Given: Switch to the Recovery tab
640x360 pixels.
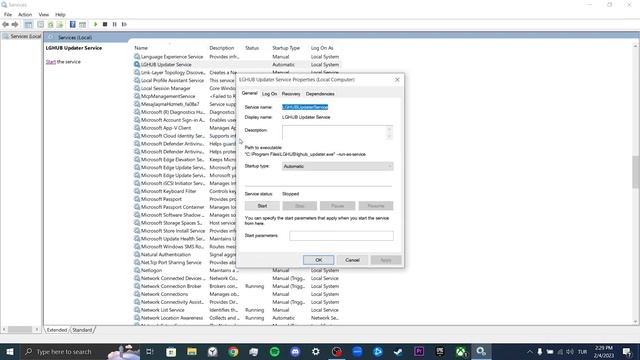Looking at the screenshot, I should pyautogui.click(x=291, y=94).
